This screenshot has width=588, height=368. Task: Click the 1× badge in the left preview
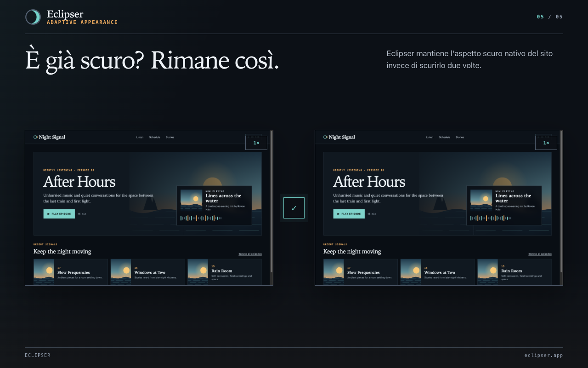(256, 143)
